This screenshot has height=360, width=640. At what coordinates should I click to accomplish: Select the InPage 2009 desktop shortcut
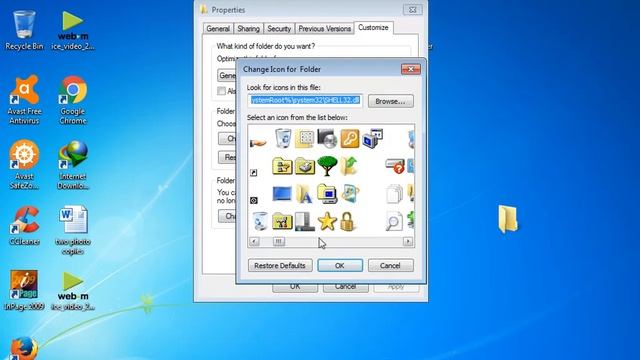24,290
